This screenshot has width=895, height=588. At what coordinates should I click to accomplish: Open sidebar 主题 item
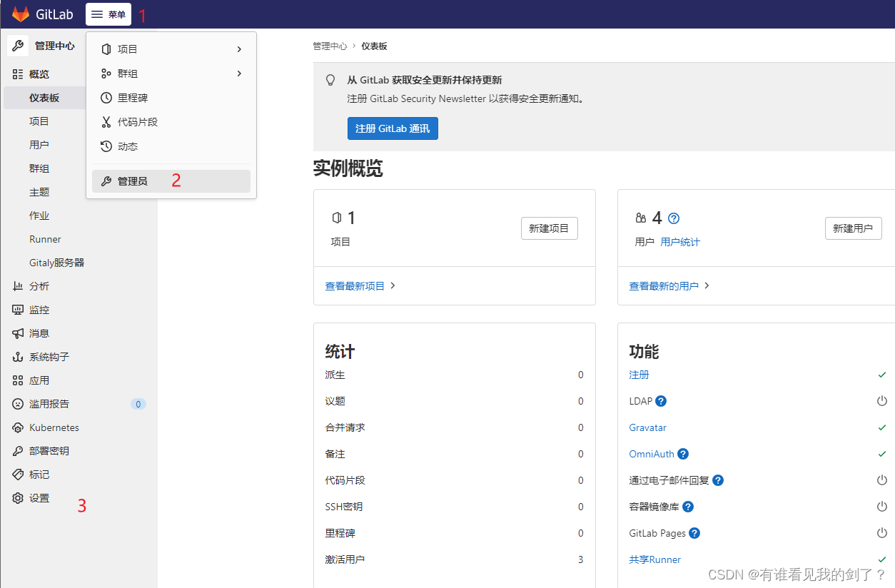click(x=39, y=192)
